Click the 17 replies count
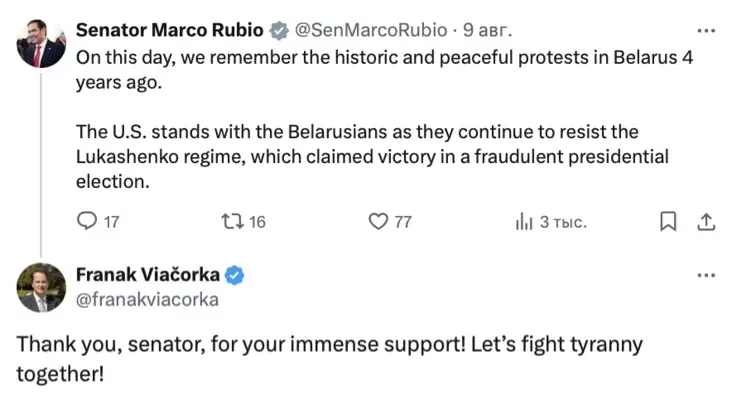This screenshot has width=732, height=394. 112,222
